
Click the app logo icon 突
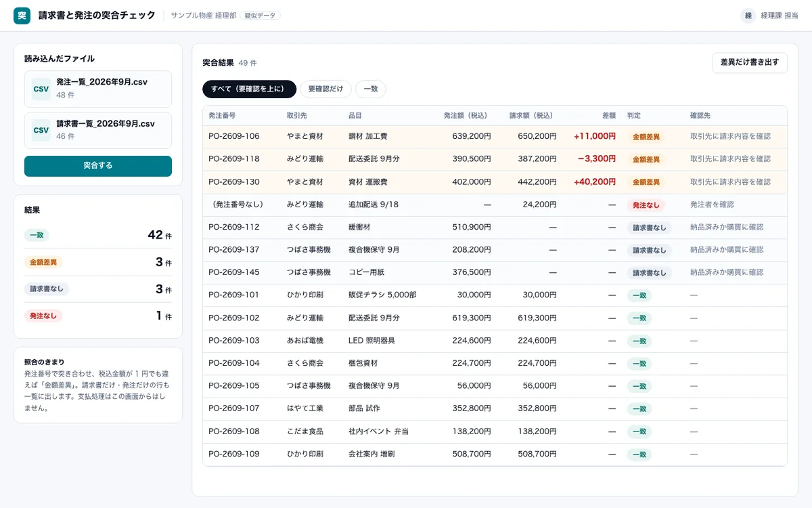click(22, 16)
